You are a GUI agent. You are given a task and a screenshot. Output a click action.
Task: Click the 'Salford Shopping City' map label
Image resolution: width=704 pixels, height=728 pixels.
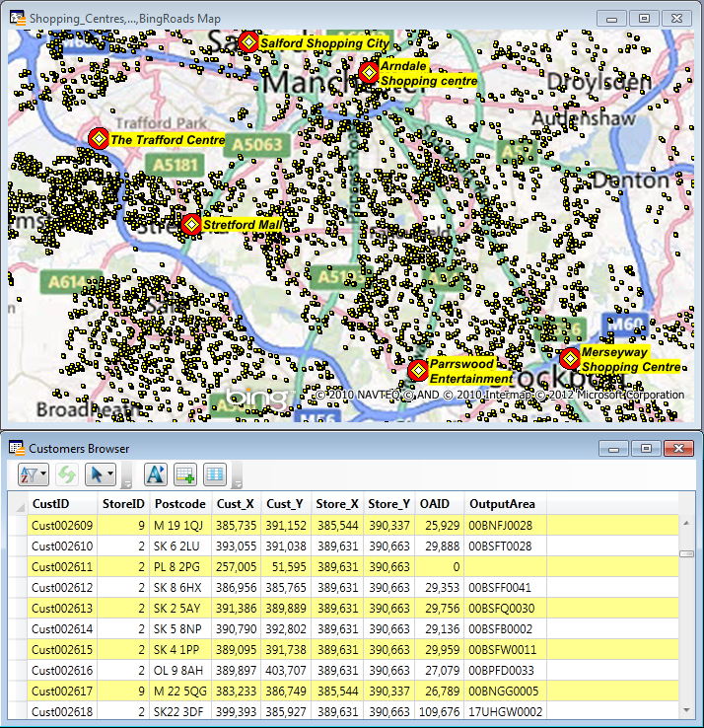pyautogui.click(x=324, y=43)
